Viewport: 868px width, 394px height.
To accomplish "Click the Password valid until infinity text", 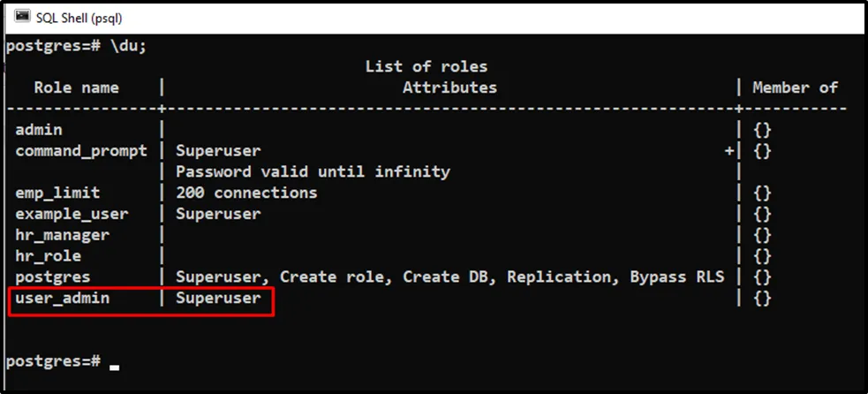I will pos(313,171).
